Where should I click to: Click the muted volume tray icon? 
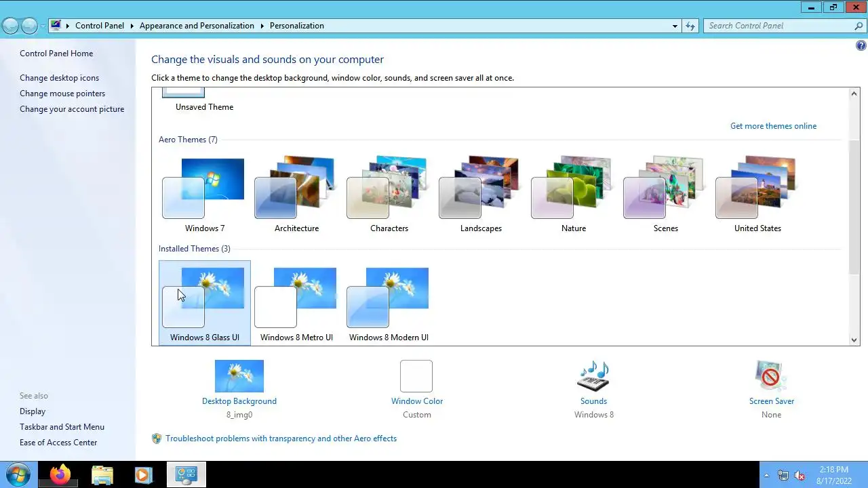(x=800, y=475)
